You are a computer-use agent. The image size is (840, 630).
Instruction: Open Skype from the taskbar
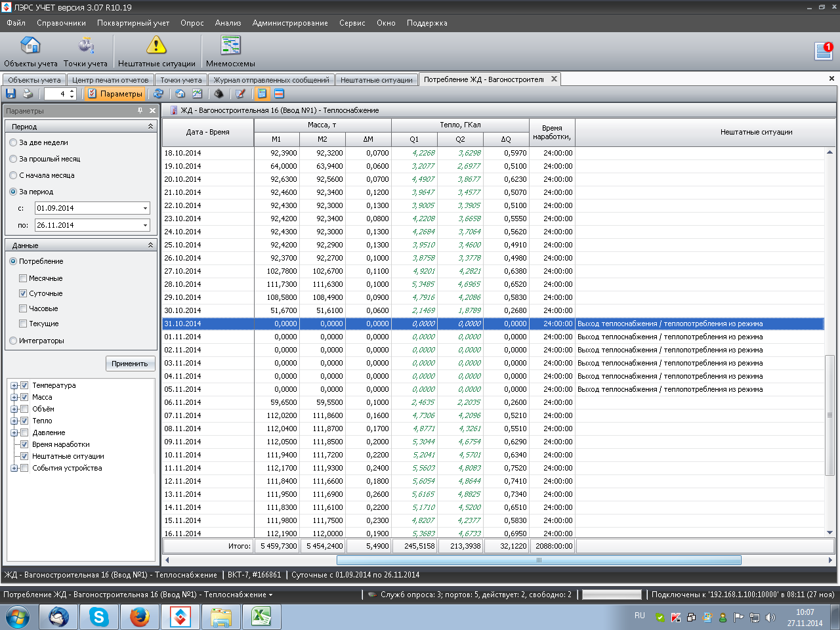click(99, 617)
